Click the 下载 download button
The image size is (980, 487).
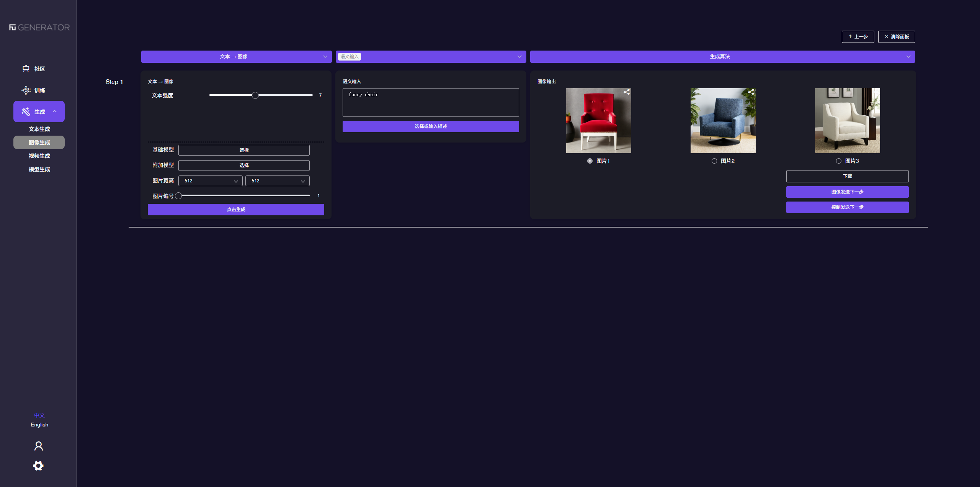coord(847,176)
